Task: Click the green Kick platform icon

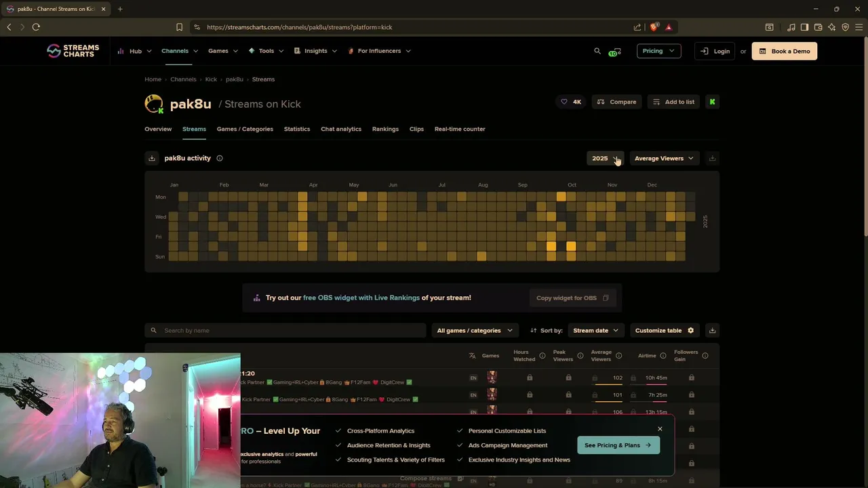Action: 712,102
